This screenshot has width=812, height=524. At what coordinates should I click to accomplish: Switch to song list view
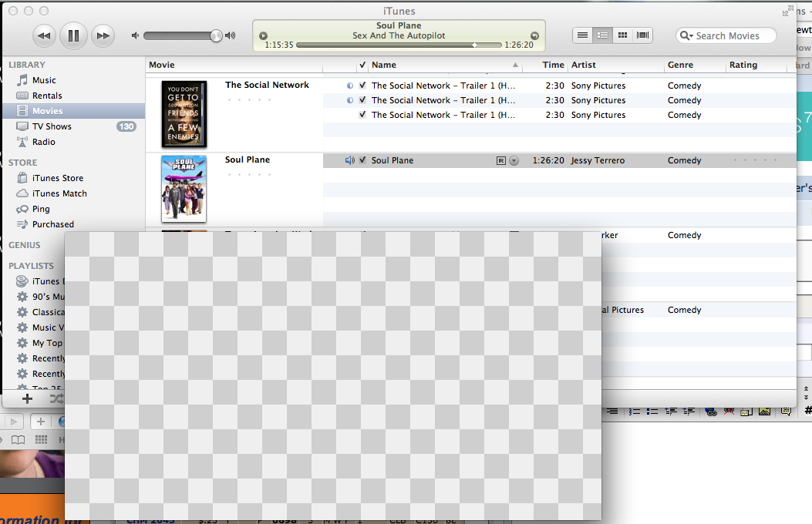tap(583, 35)
